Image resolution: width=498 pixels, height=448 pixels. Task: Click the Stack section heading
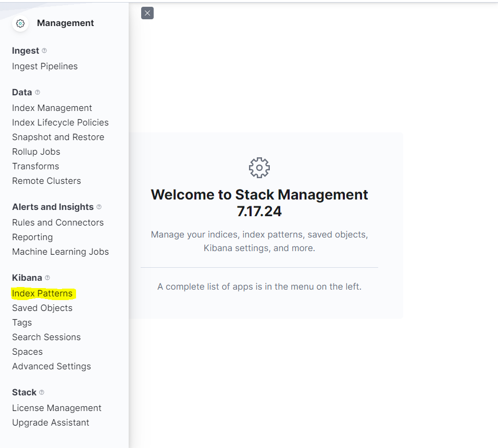click(24, 392)
